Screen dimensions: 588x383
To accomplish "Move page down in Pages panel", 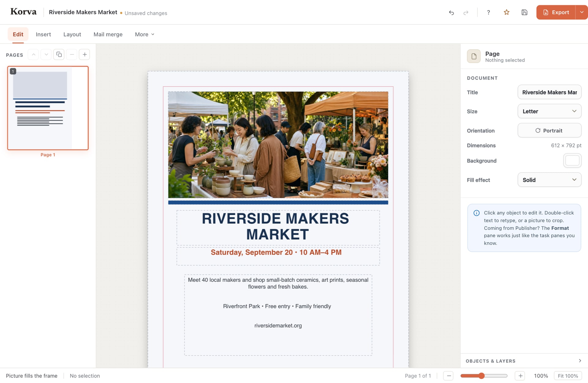I will (x=46, y=55).
